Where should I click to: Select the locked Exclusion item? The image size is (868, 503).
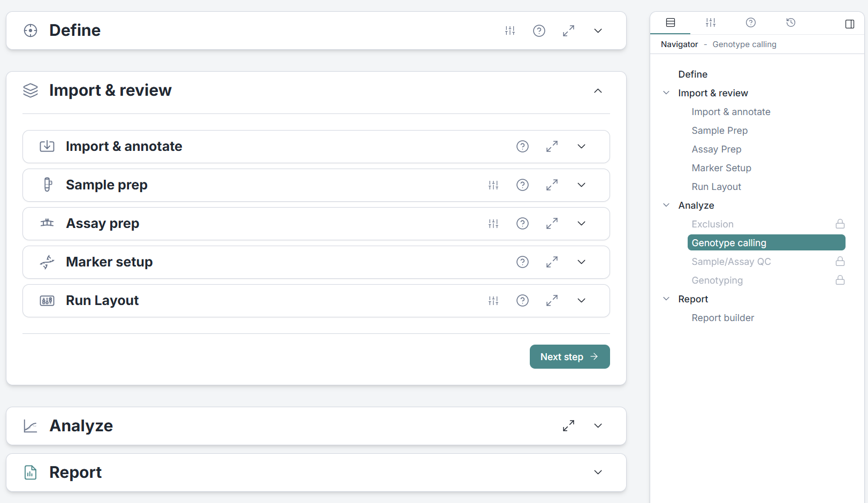[712, 224]
